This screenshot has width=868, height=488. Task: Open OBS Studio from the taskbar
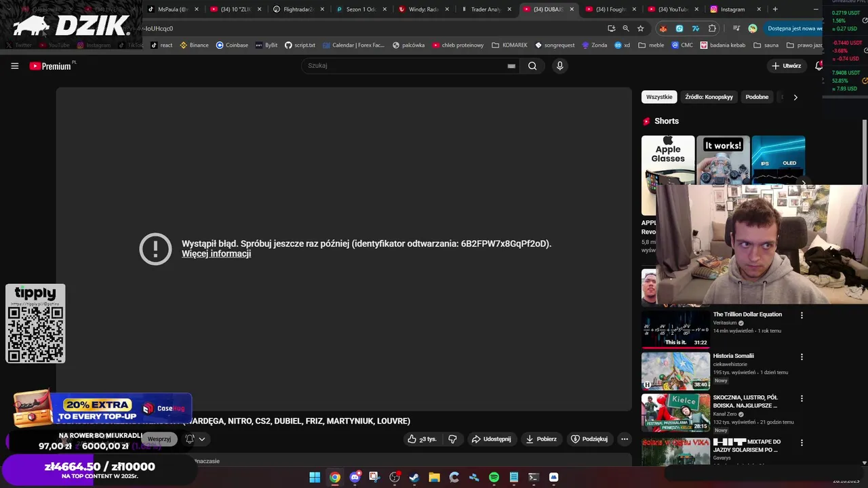click(395, 477)
